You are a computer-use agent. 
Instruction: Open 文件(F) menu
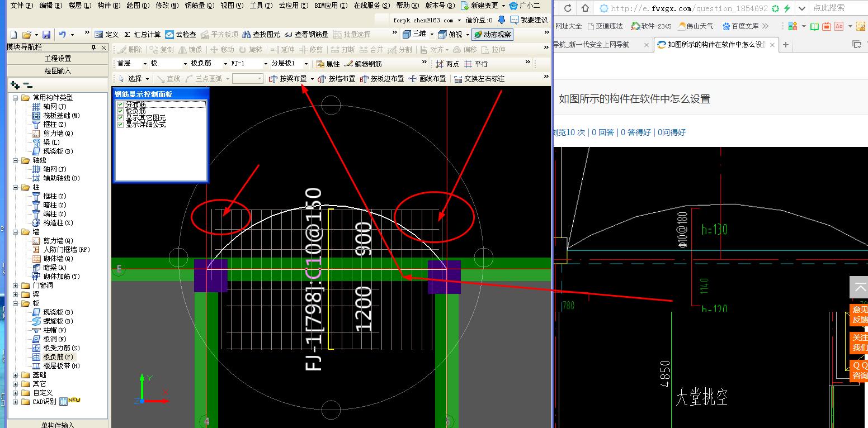point(22,6)
